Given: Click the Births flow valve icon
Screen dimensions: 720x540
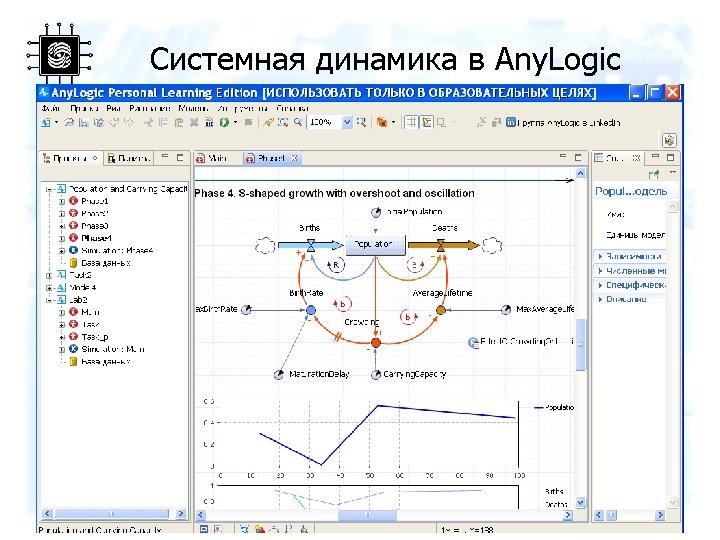Looking at the screenshot, I should click(311, 245).
